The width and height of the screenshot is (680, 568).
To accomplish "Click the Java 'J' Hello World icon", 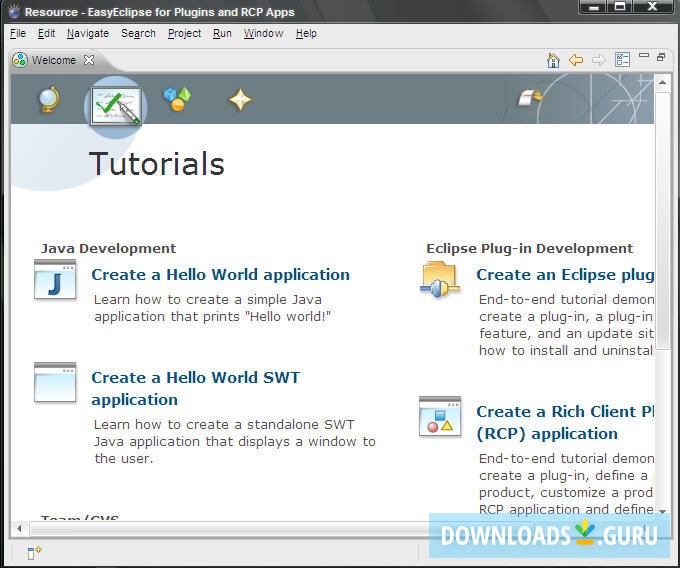I will point(55,279).
